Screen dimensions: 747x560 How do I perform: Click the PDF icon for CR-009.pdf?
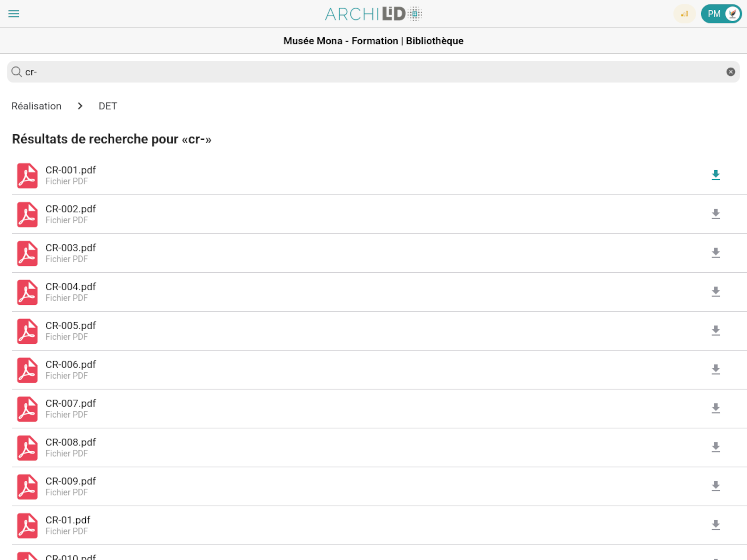point(27,486)
